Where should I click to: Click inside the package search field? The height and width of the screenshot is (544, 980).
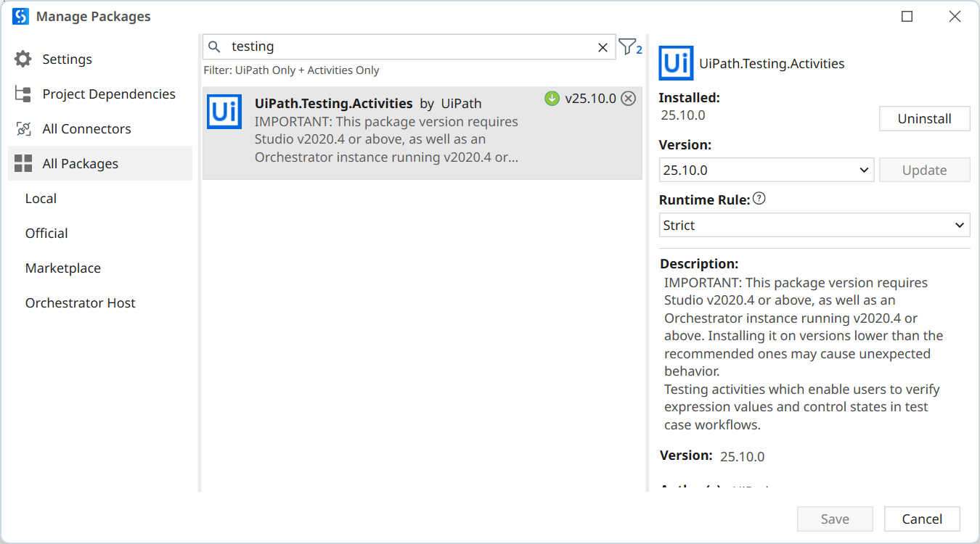[x=407, y=47]
